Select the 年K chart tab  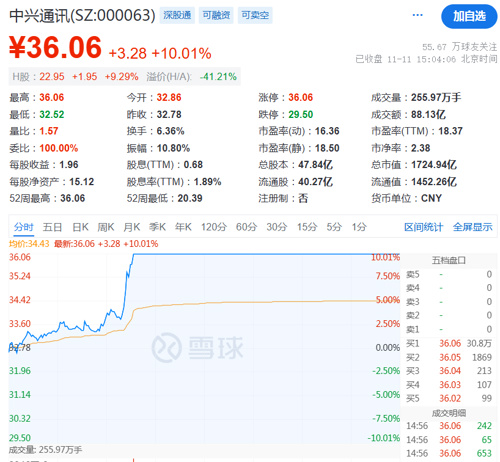[183, 227]
